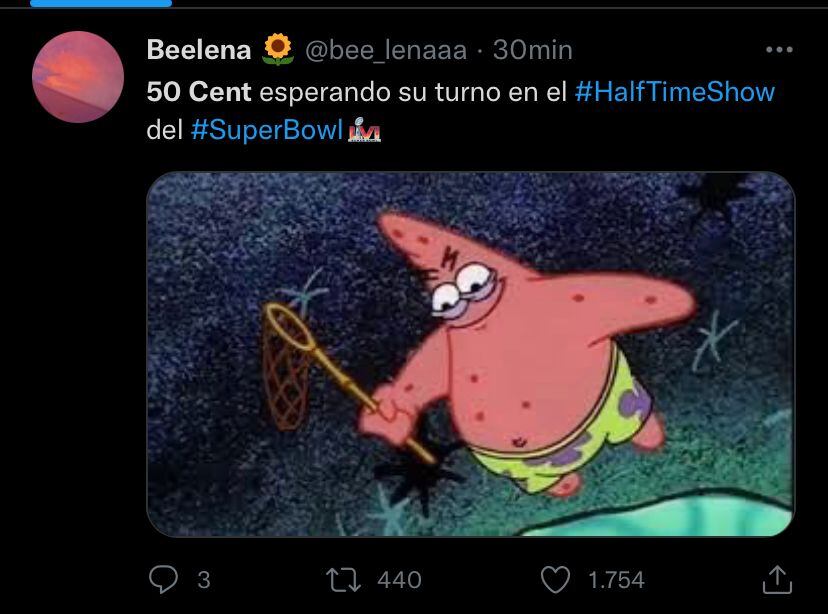
Task: Click the reply count of 3
Action: [204, 580]
